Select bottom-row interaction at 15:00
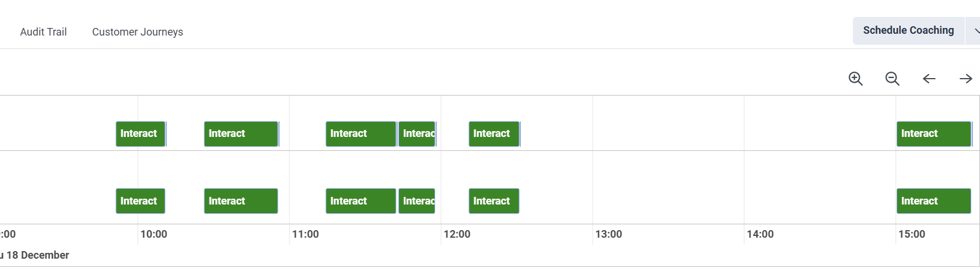Image resolution: width=980 pixels, height=275 pixels. [x=933, y=201]
